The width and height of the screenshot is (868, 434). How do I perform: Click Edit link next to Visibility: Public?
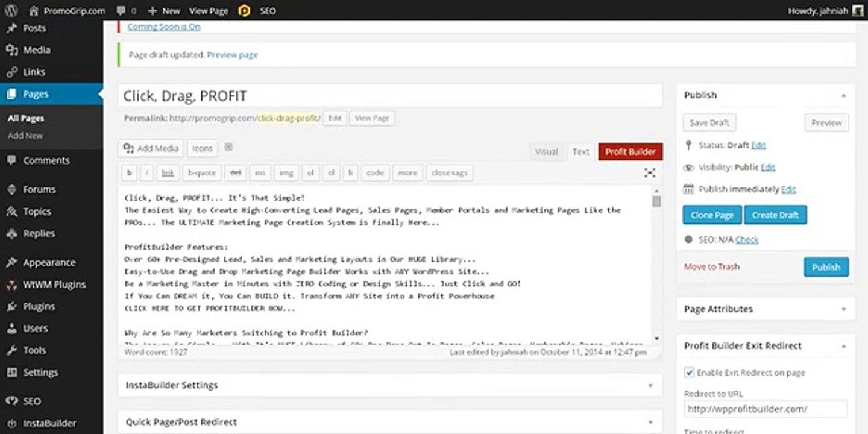point(768,168)
